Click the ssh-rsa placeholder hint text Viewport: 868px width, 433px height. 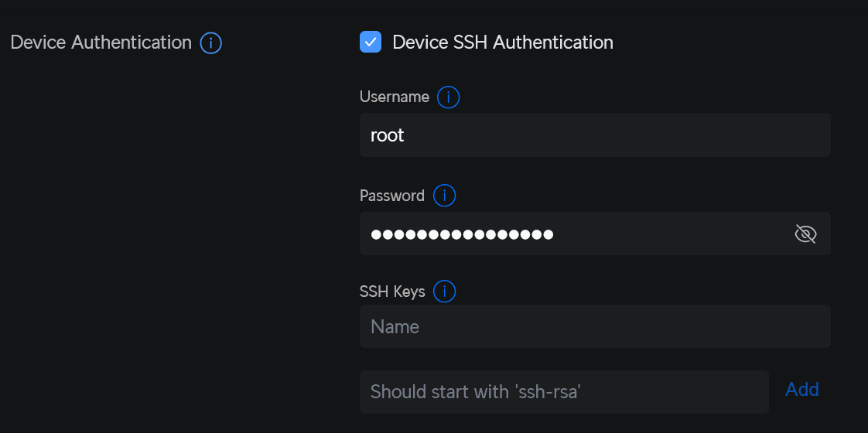point(475,391)
